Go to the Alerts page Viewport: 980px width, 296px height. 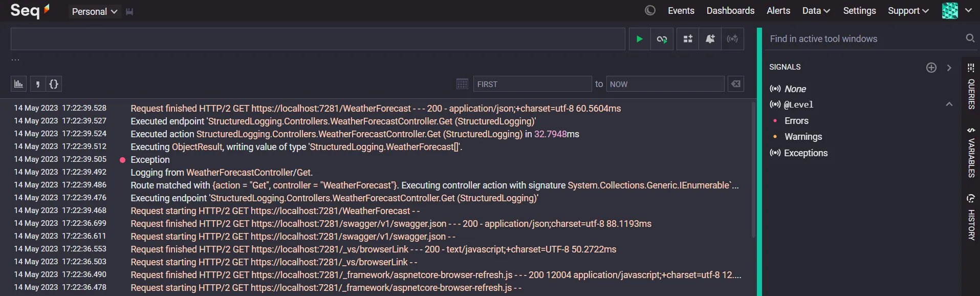778,11
